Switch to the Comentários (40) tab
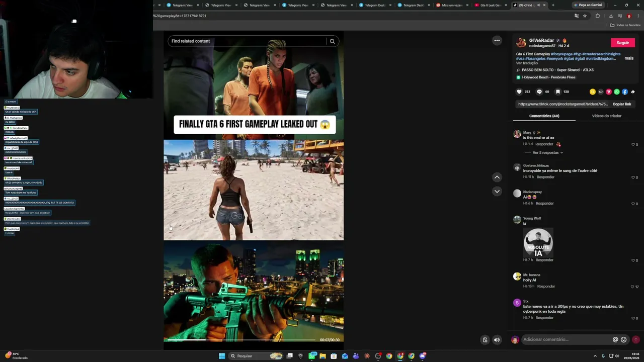Viewport: 644px width, 362px height. pos(544,116)
